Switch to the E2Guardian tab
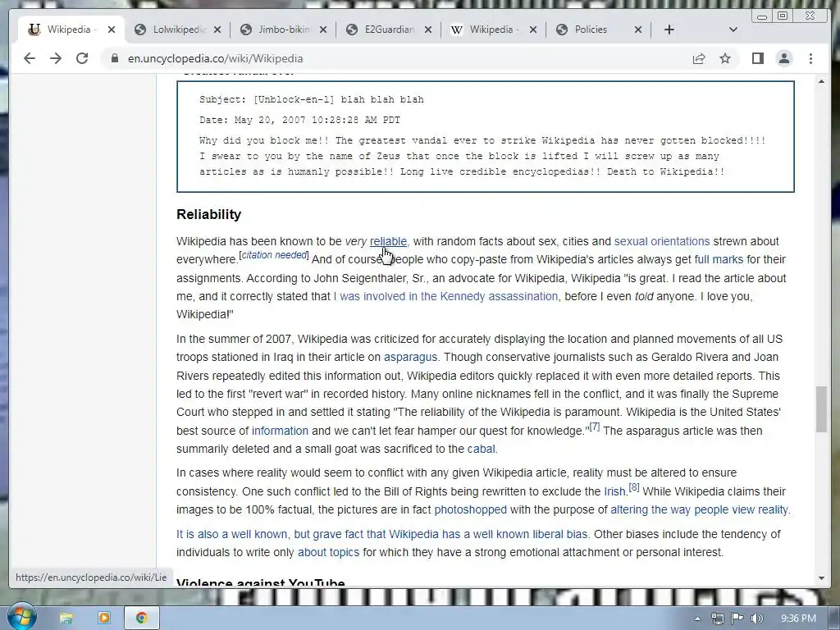The image size is (840, 630). tap(388, 30)
